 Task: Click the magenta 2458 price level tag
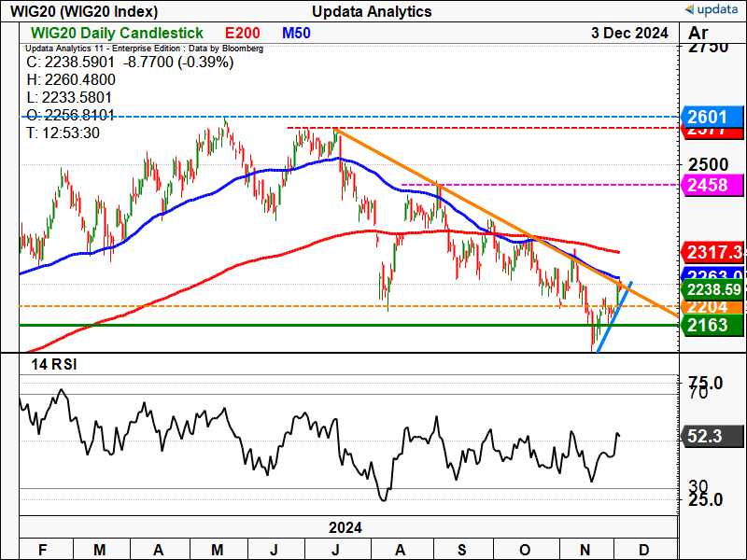[712, 185]
